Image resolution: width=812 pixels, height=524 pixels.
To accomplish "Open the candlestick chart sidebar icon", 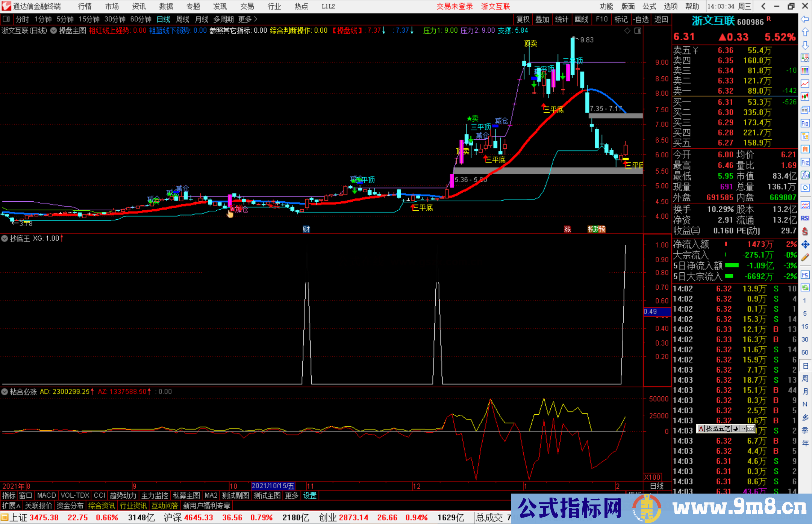I will (805, 97).
